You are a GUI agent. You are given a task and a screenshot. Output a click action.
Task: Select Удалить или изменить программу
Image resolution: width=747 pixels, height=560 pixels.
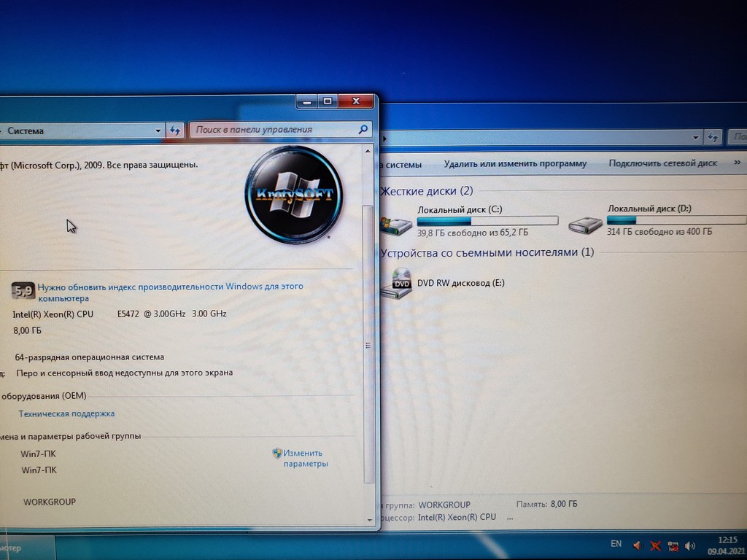[x=515, y=163]
